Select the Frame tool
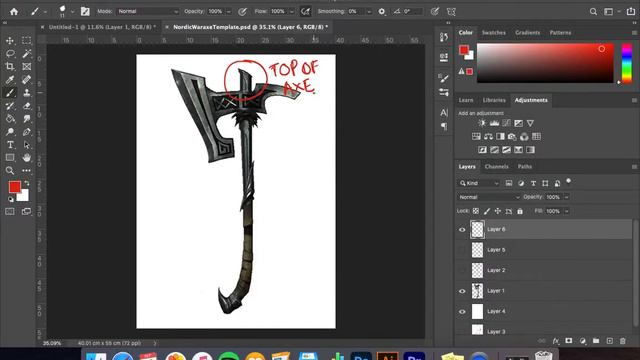This screenshot has width=640, height=360. click(x=27, y=67)
